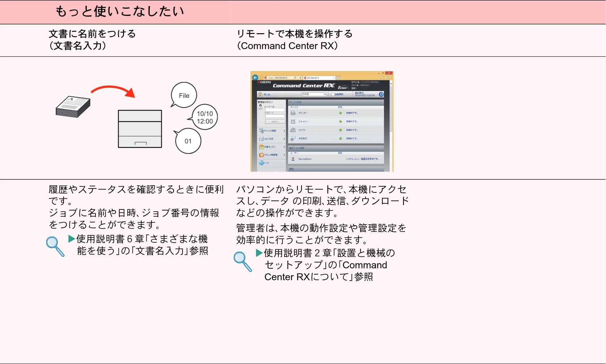The width and height of the screenshot is (606, 364).
Task: Expand the アドレス帳管理 sidebar menu
Action: pos(272,155)
